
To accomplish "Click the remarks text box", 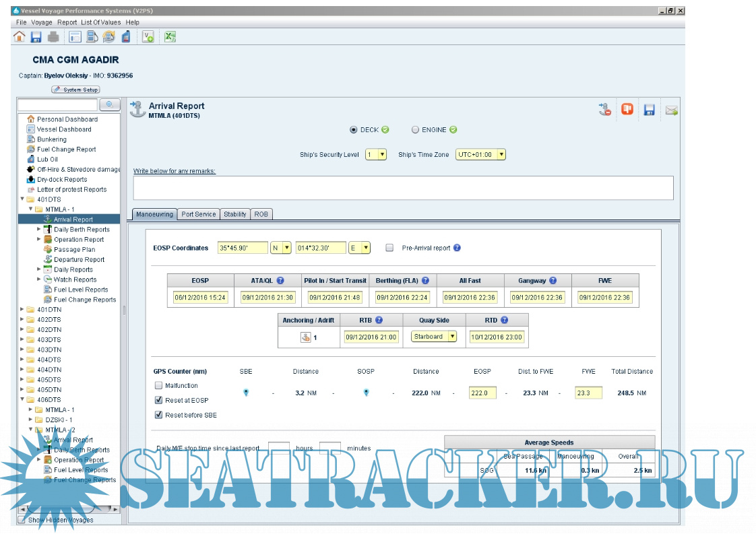I will pos(403,188).
